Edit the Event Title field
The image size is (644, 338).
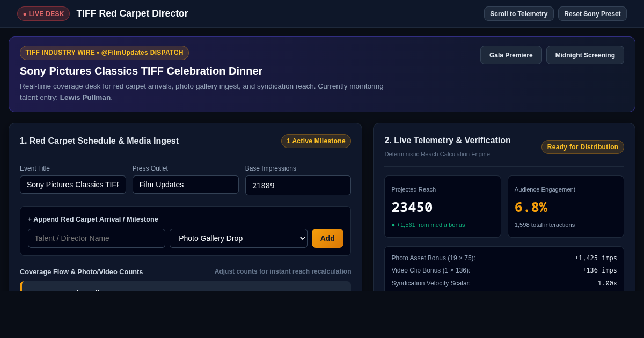click(73, 185)
